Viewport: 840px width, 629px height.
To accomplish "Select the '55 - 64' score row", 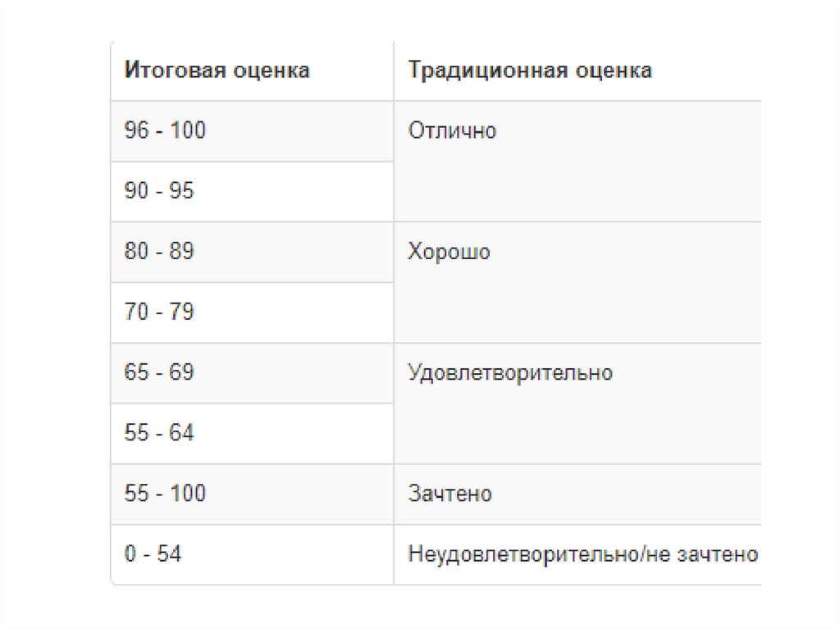I will [159, 433].
